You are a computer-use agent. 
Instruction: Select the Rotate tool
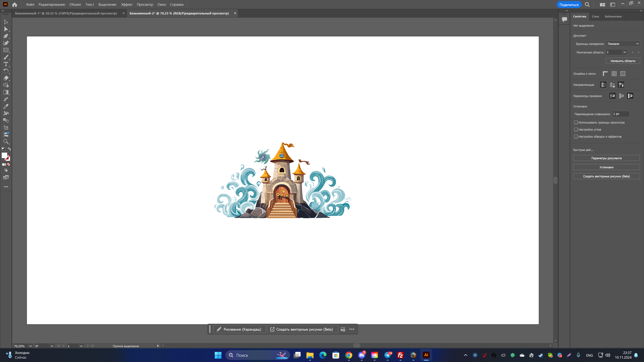click(6, 71)
